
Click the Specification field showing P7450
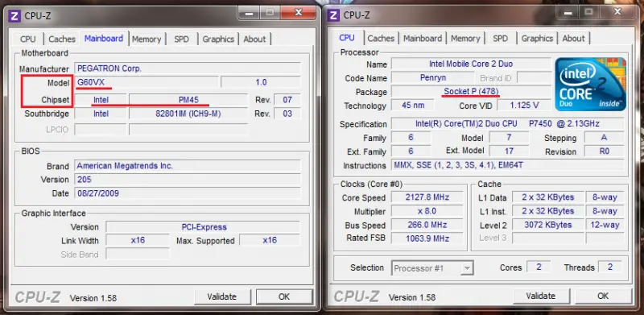point(507,124)
